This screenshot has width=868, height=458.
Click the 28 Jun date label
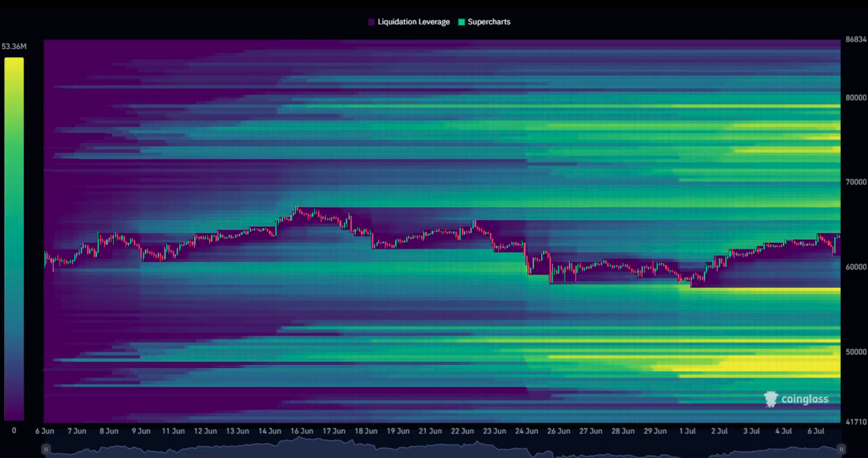(623, 431)
